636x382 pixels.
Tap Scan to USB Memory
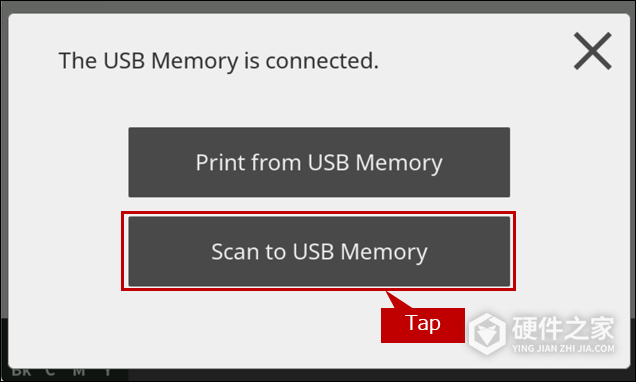(319, 251)
